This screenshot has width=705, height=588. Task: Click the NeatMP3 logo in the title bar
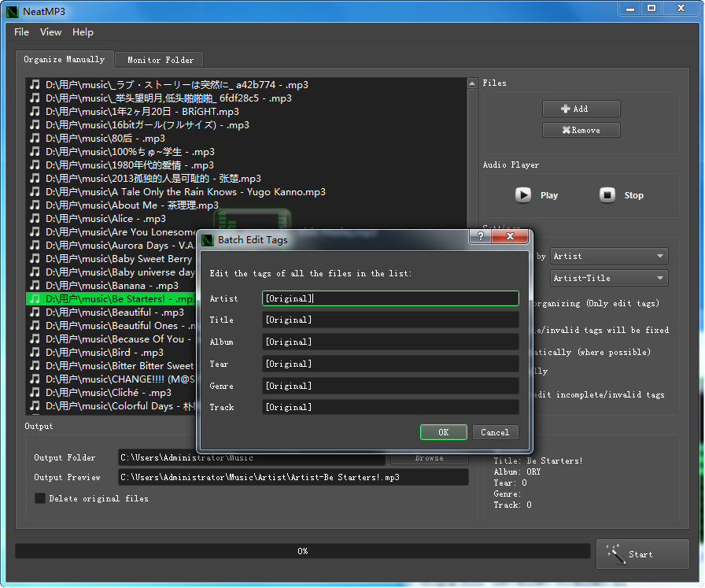click(x=12, y=9)
